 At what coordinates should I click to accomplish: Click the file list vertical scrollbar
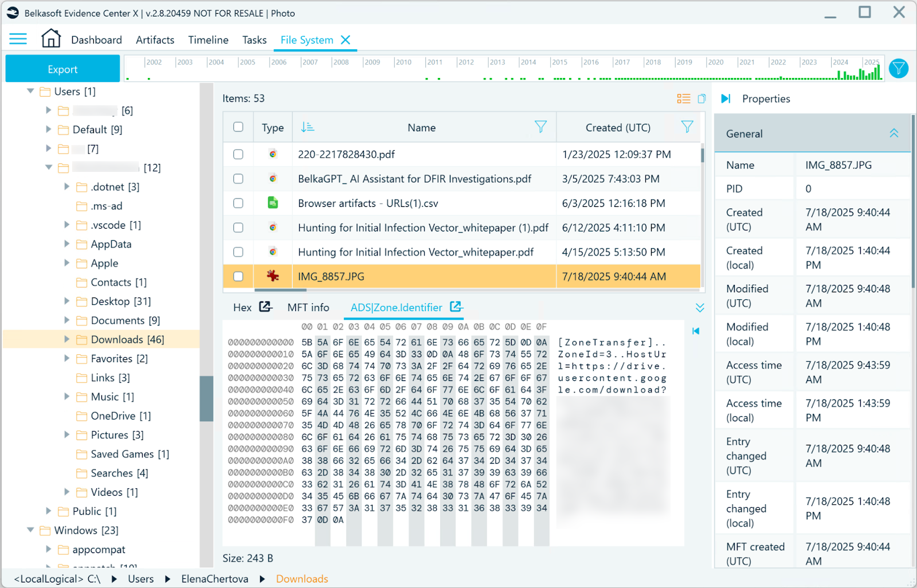coord(703,155)
